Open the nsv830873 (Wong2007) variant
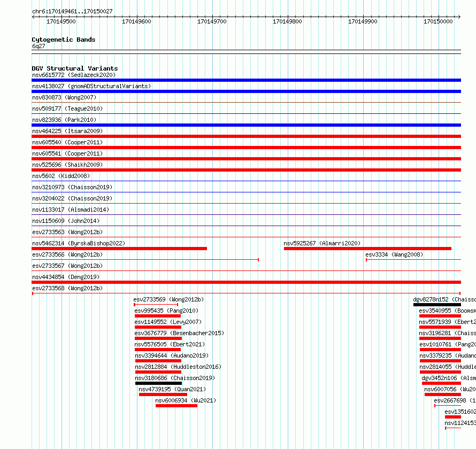The height and width of the screenshot is (449, 476). click(64, 97)
